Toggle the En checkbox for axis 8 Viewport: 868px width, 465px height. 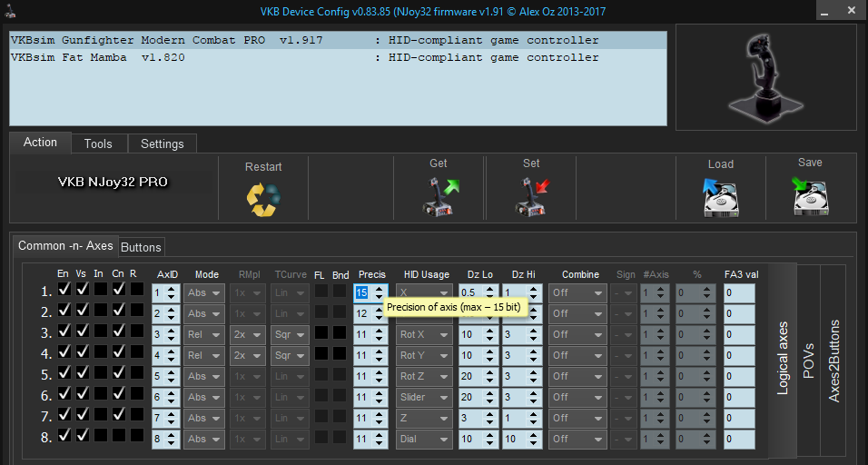point(64,436)
